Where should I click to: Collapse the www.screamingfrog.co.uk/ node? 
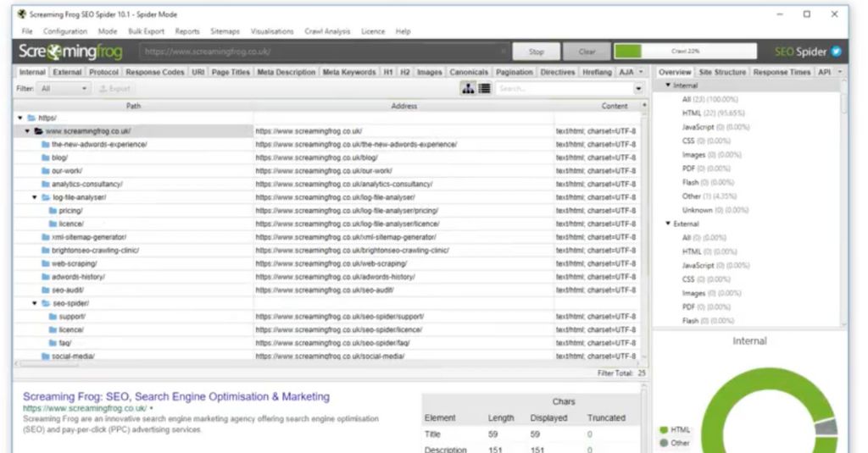[x=27, y=131]
